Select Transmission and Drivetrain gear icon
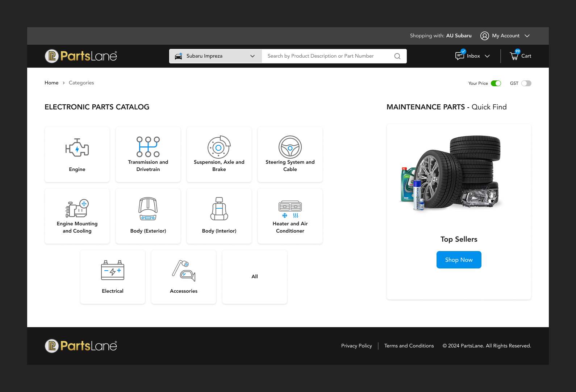 tap(148, 147)
